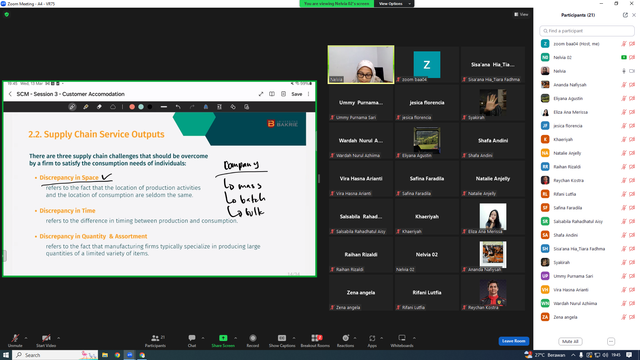This screenshot has height=360, width=640.
Task: Click the green Share Screen icon
Action: (x=223, y=338)
